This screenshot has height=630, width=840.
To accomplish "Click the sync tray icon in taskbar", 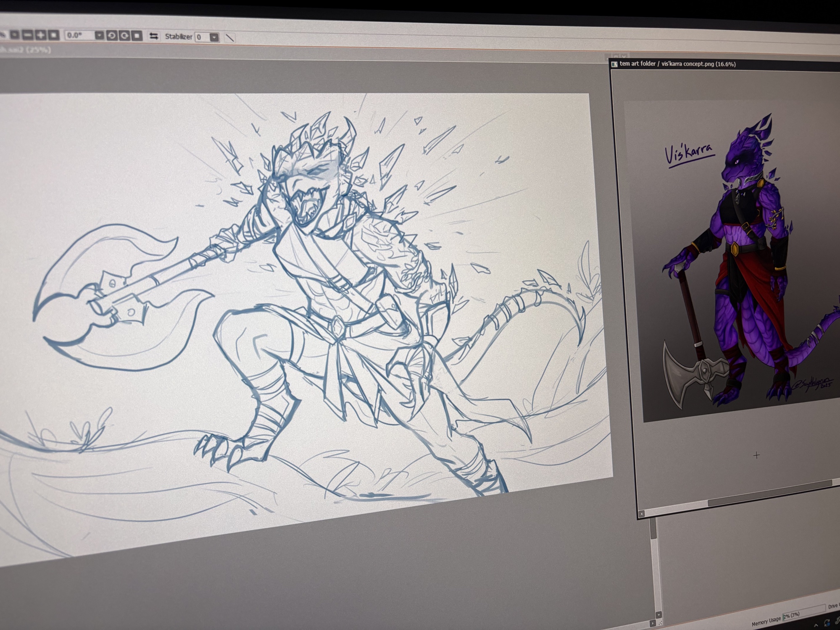I will (x=827, y=623).
